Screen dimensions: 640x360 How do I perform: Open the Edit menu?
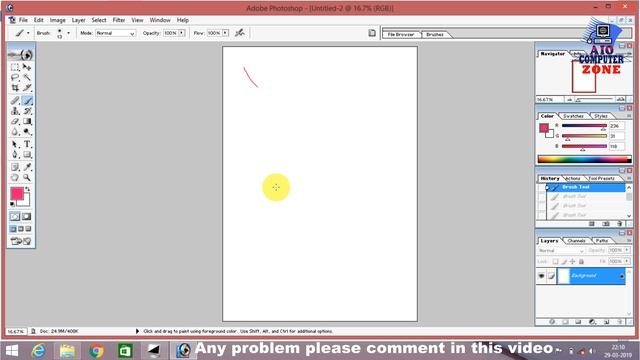[x=38, y=20]
